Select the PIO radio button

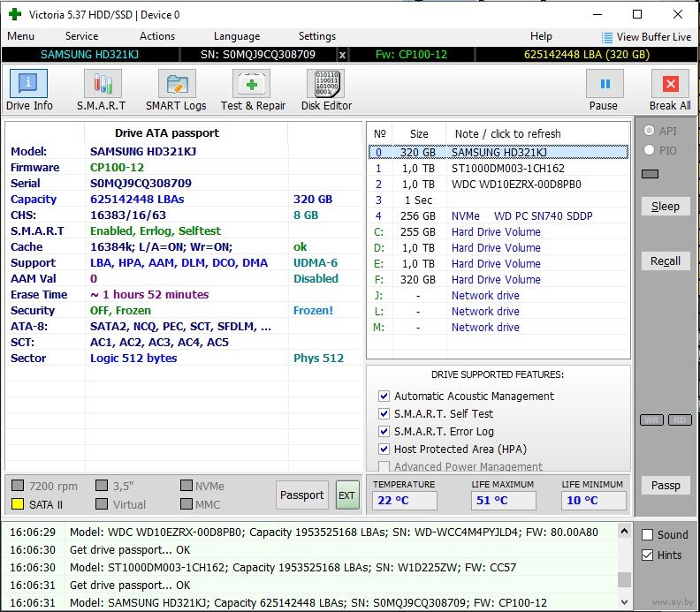(x=650, y=151)
